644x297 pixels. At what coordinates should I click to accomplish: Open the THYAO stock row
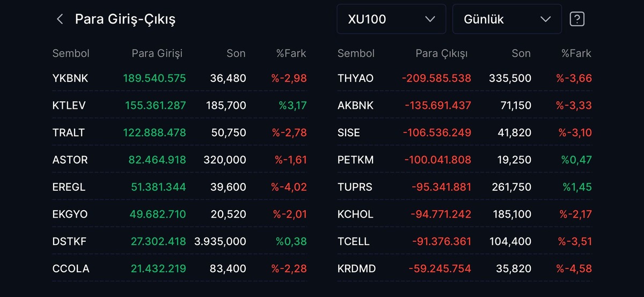click(465, 78)
